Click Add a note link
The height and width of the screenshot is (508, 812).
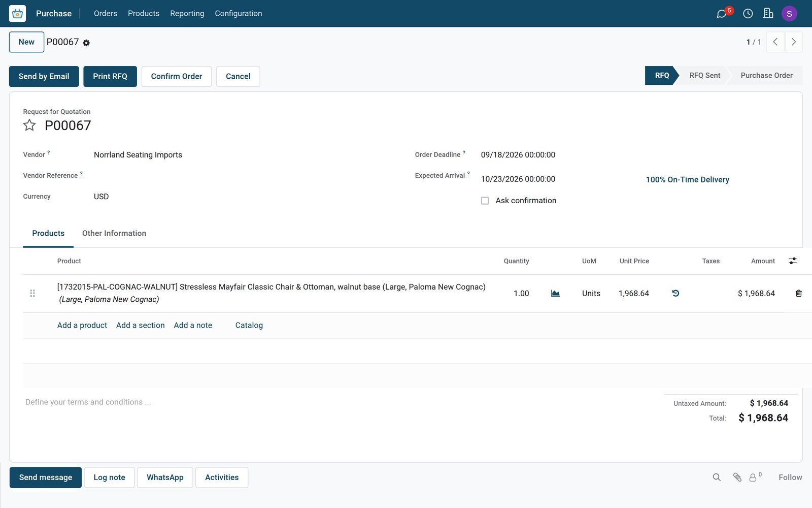click(193, 325)
